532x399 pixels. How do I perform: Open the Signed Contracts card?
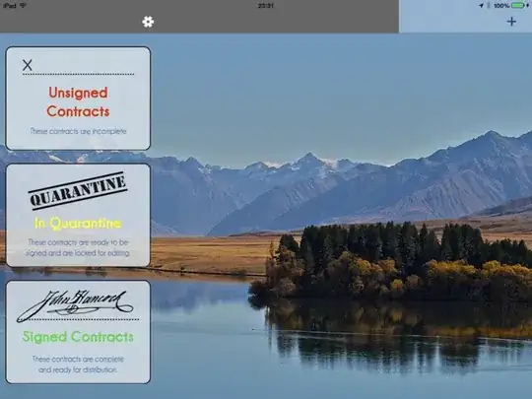click(78, 332)
